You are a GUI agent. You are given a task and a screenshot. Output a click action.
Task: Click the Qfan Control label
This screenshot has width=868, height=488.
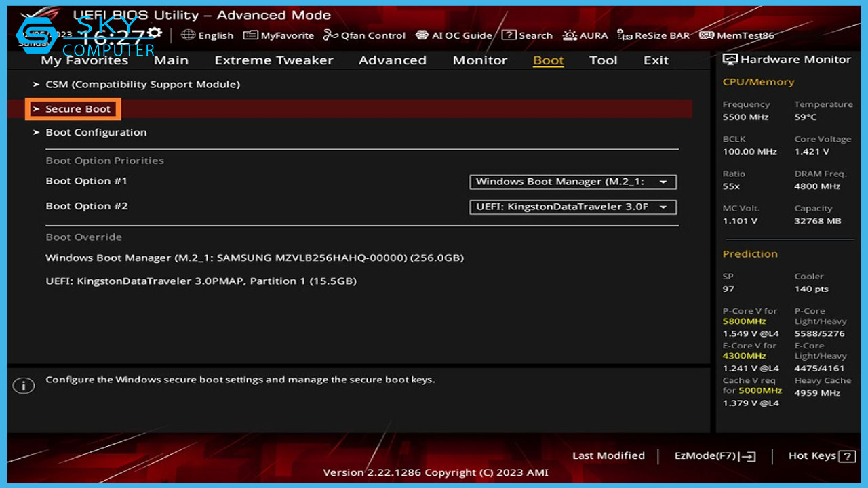click(373, 36)
